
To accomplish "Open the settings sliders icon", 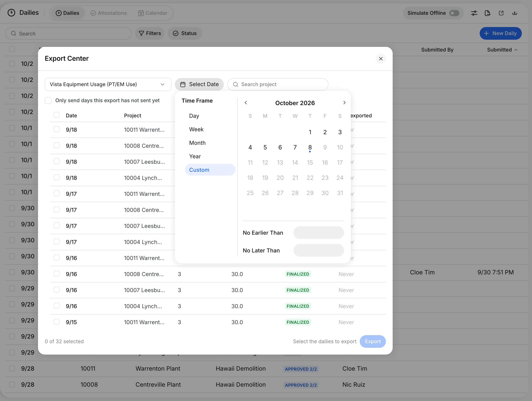I will coord(474,13).
